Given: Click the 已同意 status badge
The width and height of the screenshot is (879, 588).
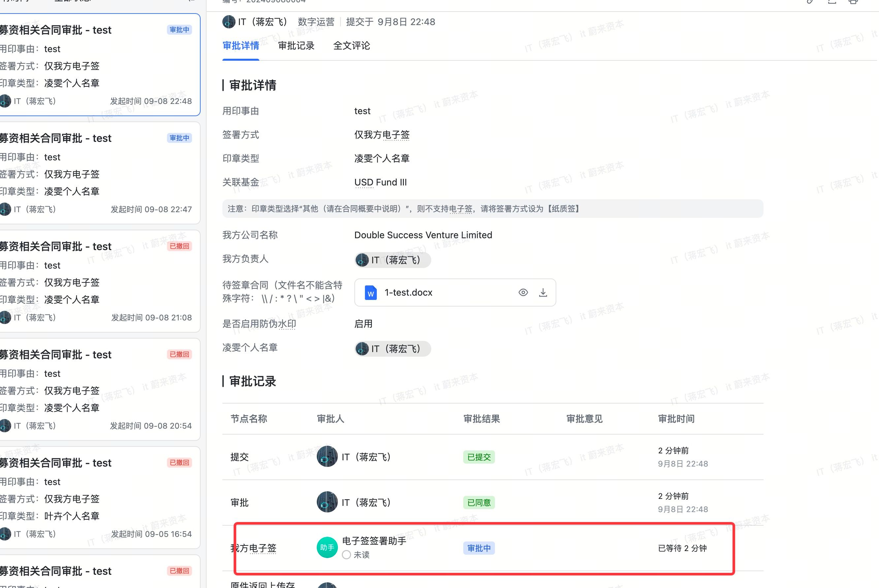Looking at the screenshot, I should pyautogui.click(x=479, y=503).
